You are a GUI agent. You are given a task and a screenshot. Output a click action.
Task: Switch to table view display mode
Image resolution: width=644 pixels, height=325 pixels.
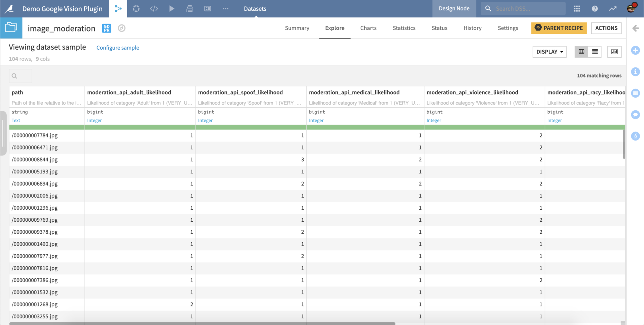tap(581, 52)
